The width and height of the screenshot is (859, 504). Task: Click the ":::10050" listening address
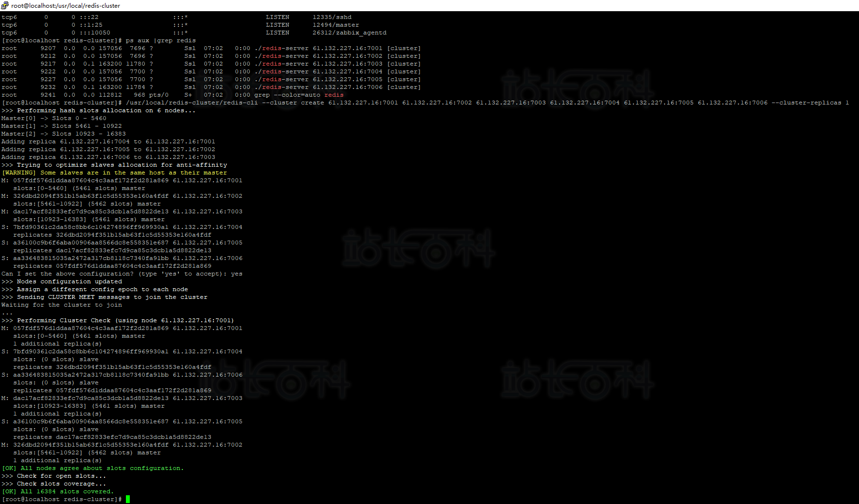point(95,33)
